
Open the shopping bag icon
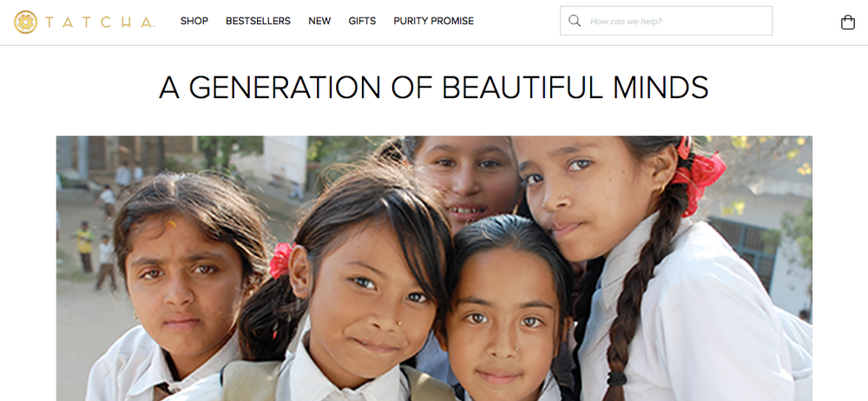click(847, 23)
